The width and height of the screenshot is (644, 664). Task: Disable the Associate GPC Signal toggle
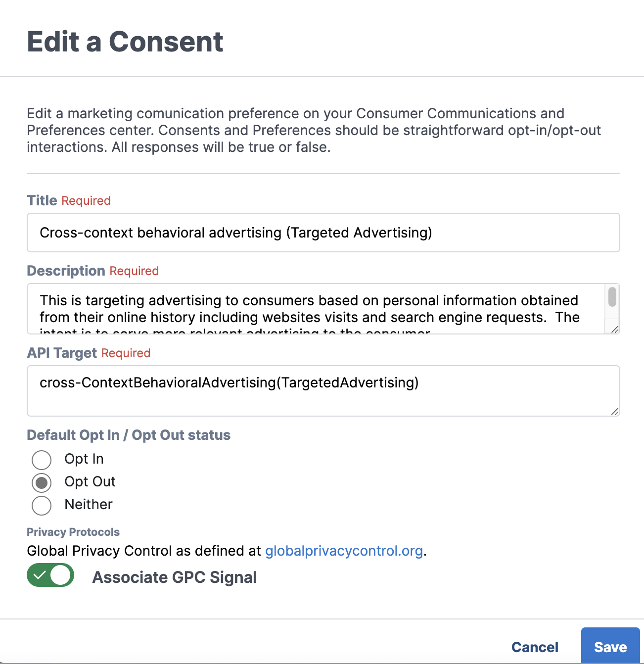click(x=50, y=575)
